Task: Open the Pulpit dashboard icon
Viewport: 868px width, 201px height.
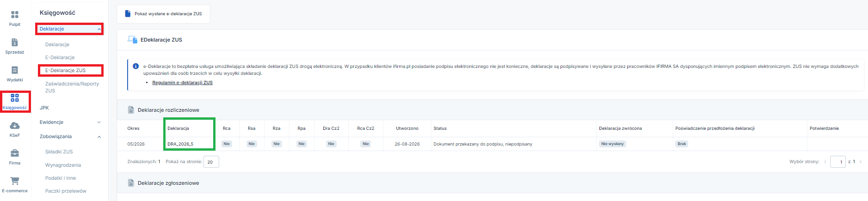Action: pyautogui.click(x=15, y=15)
